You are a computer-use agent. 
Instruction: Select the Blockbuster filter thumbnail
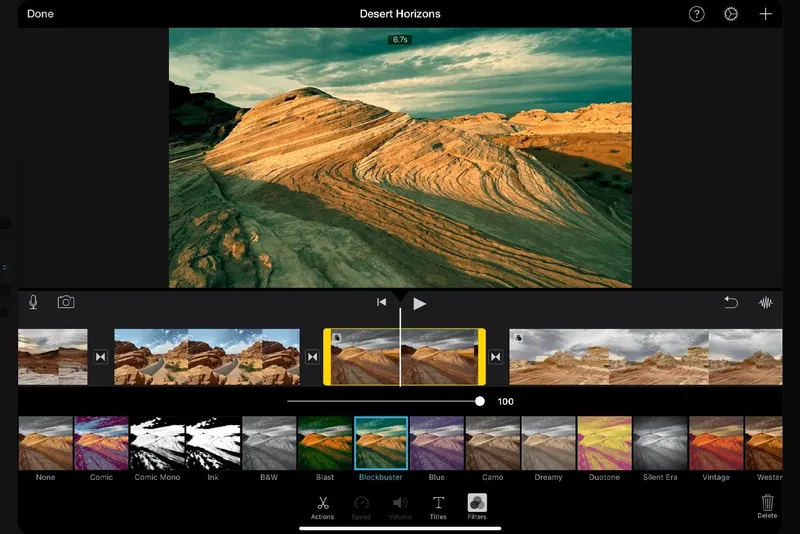click(381, 443)
